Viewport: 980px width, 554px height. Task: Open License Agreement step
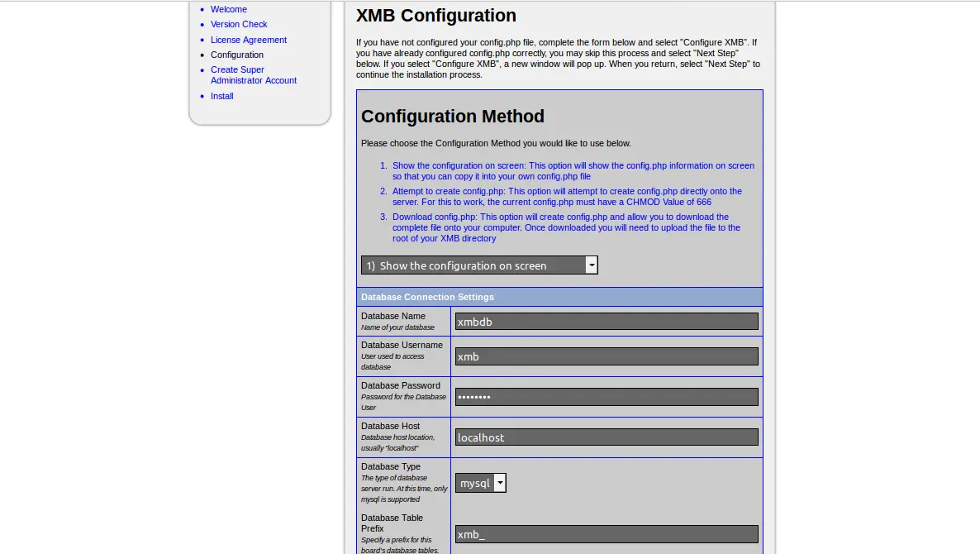point(248,40)
